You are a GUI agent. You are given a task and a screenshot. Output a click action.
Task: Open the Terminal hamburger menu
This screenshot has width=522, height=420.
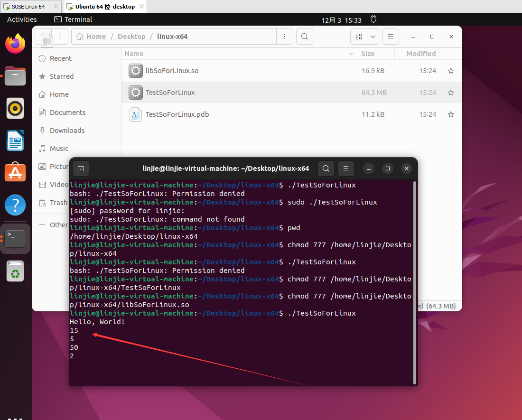(x=346, y=168)
